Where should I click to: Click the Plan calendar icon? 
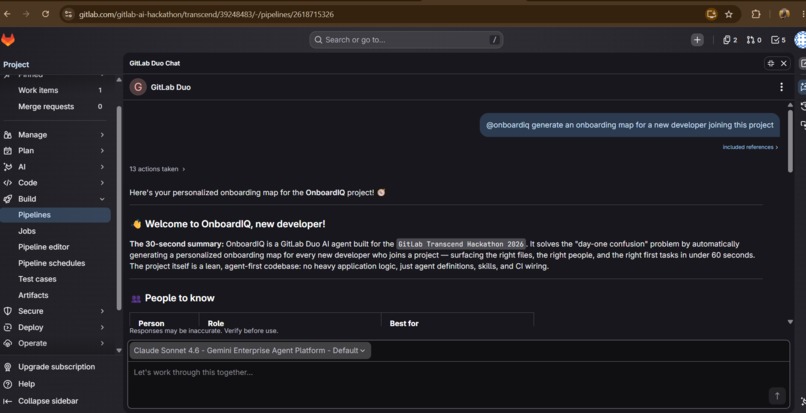[8, 151]
